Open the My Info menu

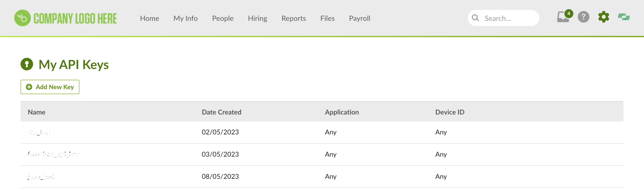coord(186,18)
